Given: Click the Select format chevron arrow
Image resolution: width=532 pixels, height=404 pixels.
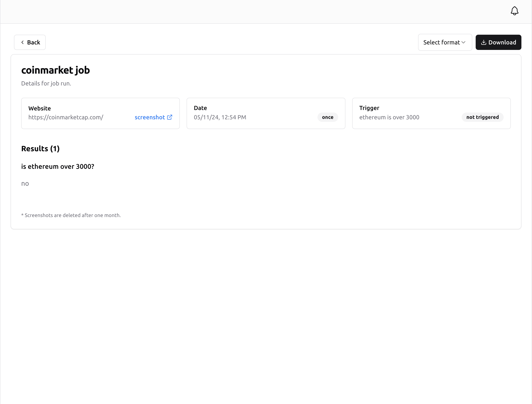Looking at the screenshot, I should (x=463, y=42).
